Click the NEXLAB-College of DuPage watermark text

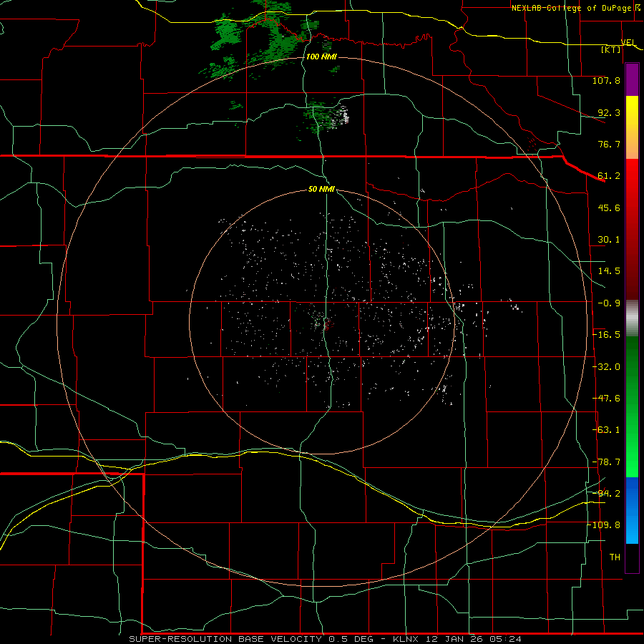571,8
